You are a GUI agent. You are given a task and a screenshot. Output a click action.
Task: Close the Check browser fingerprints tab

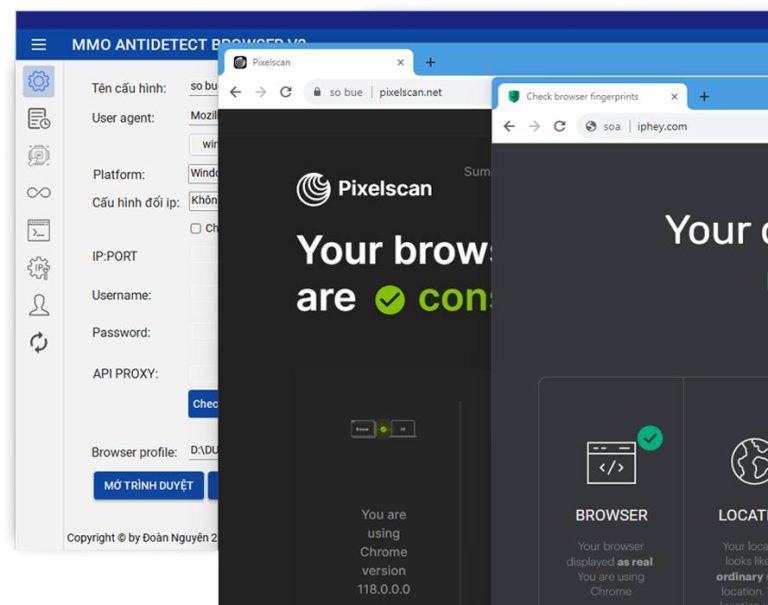coord(674,97)
